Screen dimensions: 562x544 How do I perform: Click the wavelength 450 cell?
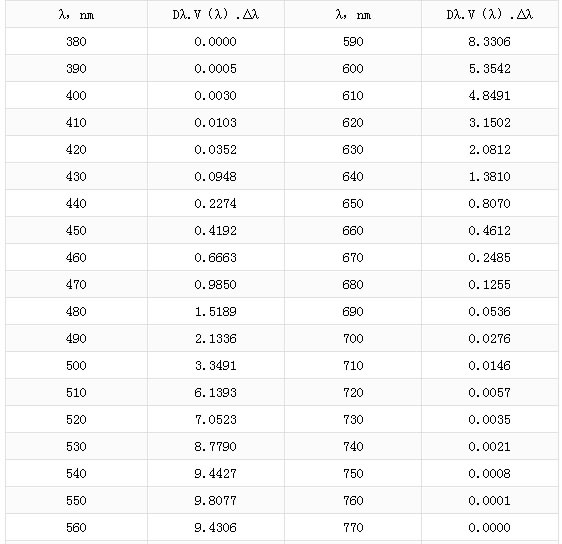click(76, 230)
